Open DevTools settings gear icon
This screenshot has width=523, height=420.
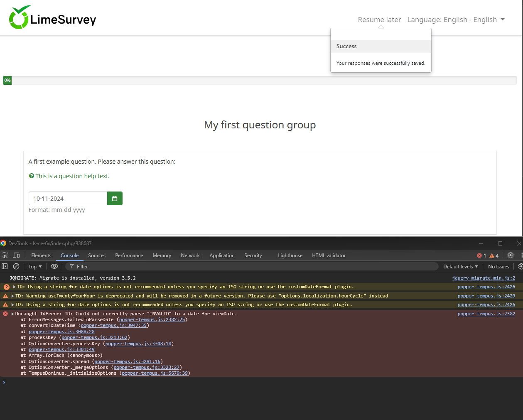[511, 255]
